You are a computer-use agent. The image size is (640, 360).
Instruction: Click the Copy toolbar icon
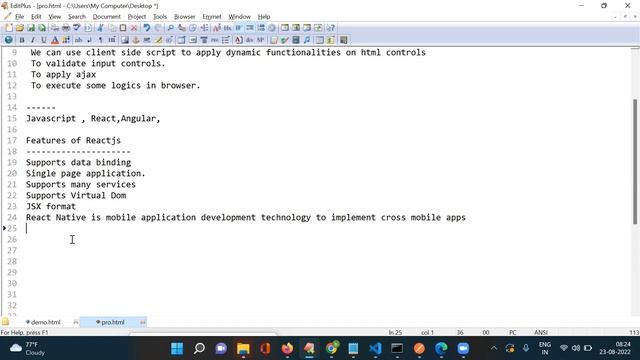pos(112,28)
